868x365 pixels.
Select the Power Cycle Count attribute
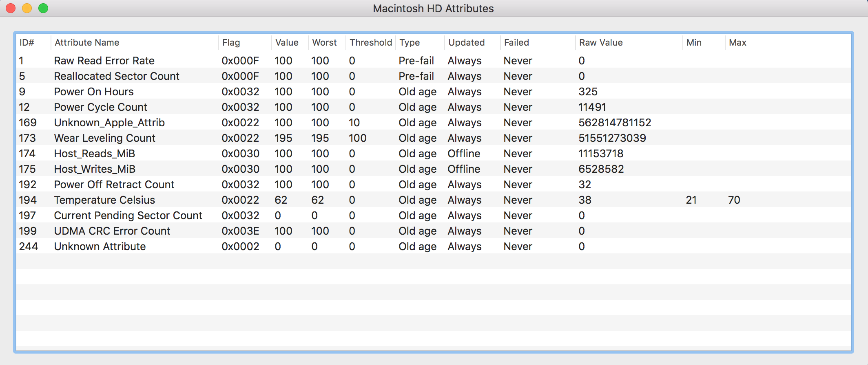pyautogui.click(x=434, y=107)
